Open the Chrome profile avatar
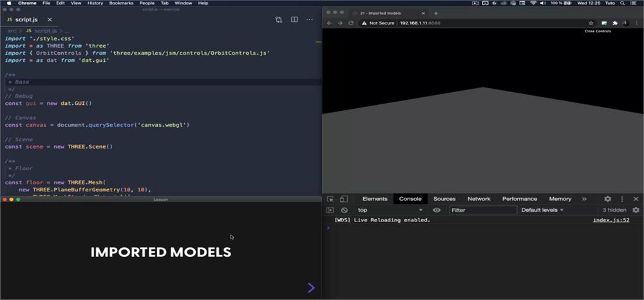 626,23
